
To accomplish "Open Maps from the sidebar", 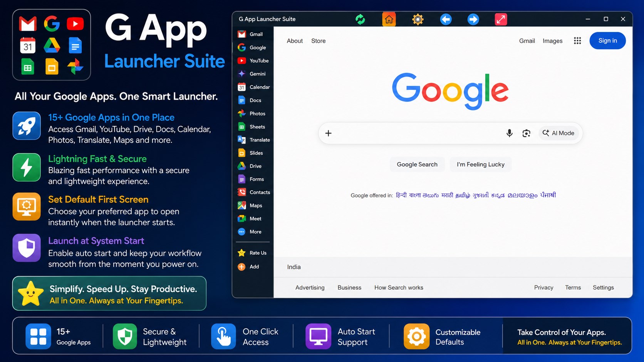I will 253,205.
